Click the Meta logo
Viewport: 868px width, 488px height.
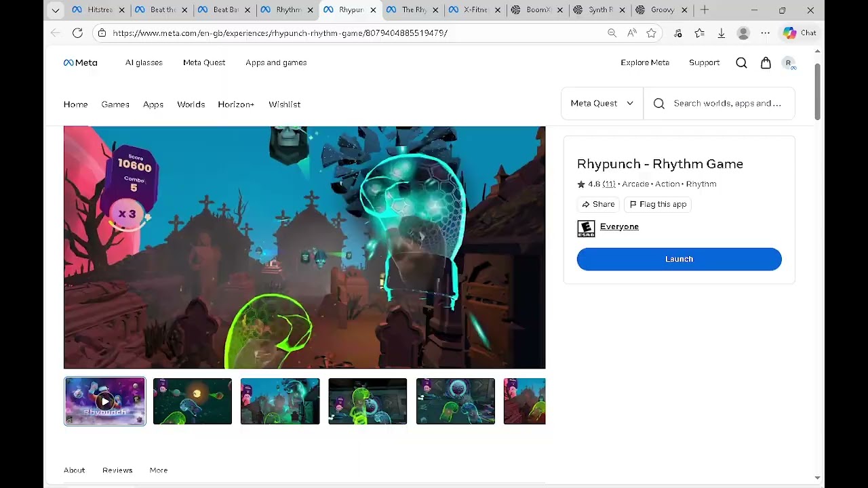pyautogui.click(x=81, y=62)
